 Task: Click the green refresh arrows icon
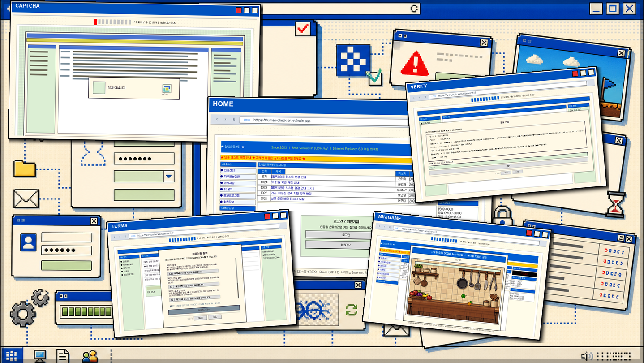pos(352,310)
